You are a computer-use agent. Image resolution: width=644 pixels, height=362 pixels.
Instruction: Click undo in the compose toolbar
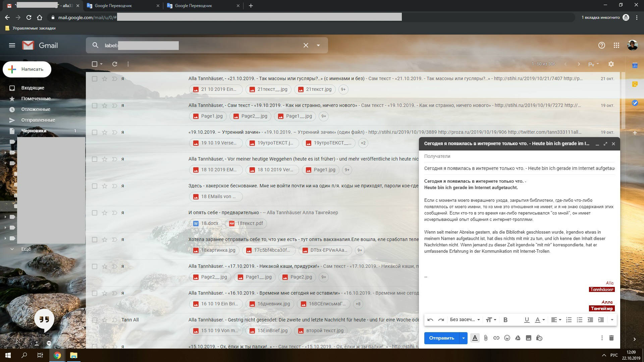(x=430, y=320)
